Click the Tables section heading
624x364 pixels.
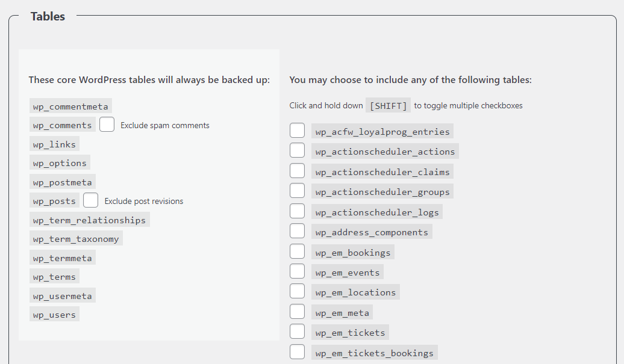48,16
